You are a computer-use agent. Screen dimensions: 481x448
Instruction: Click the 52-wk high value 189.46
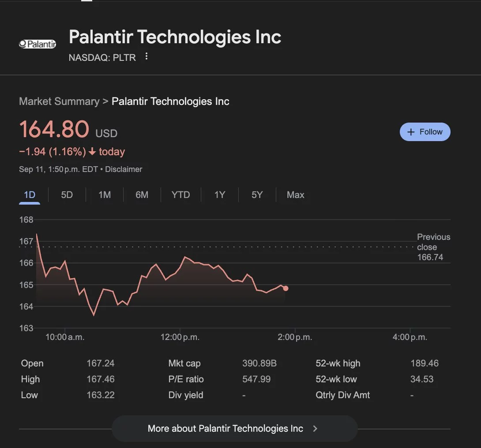[425, 363]
